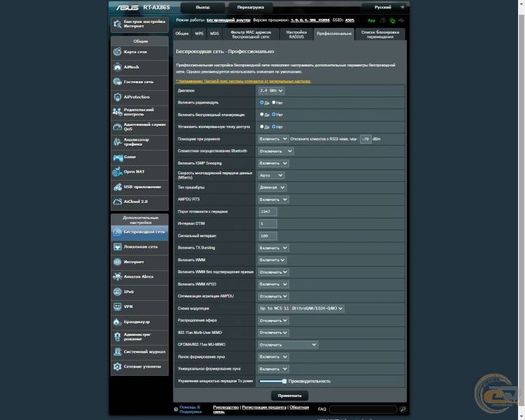Select Yes for wireless scheduler
This screenshot has width=525, height=420.
pyautogui.click(x=262, y=115)
